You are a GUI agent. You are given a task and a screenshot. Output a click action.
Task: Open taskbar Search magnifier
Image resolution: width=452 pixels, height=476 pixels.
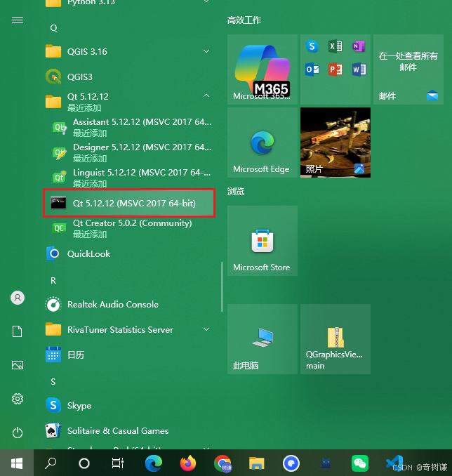tap(51, 463)
